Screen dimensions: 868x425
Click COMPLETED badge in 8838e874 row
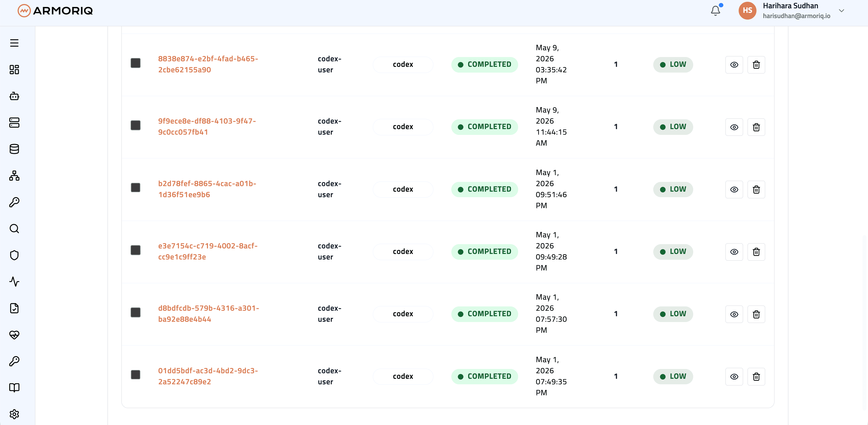point(484,64)
